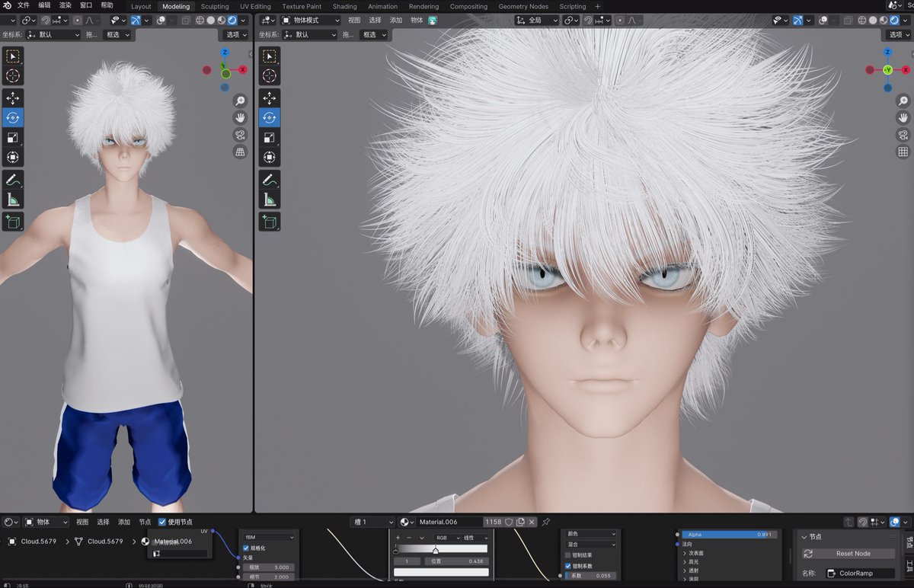The width and height of the screenshot is (914, 588).
Task: Open the 选项 dropdown in right viewport
Action: 898,34
